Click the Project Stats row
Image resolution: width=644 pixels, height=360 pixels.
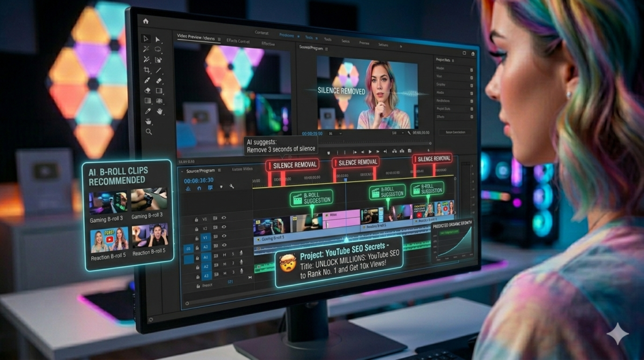point(454,109)
